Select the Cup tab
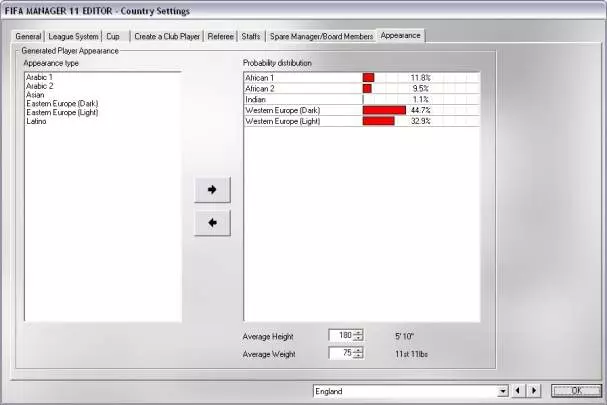This screenshot has height=405, width=607. pos(113,36)
